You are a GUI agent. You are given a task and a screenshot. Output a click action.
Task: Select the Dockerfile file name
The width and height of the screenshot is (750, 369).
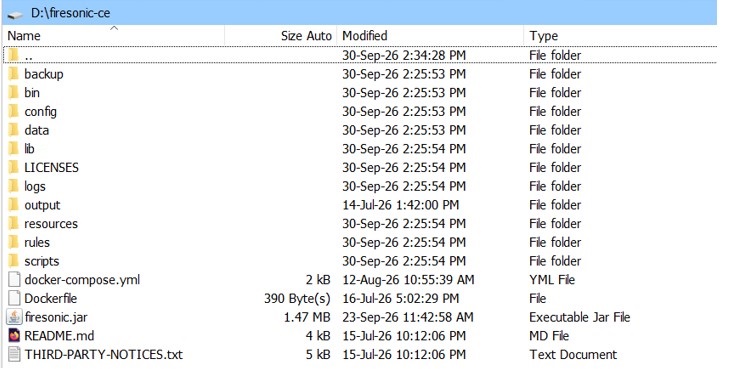50,298
